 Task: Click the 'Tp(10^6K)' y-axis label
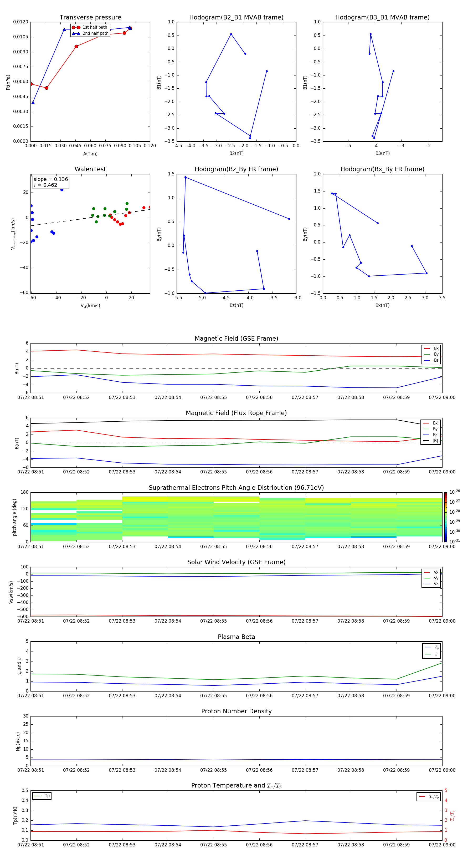15,815
